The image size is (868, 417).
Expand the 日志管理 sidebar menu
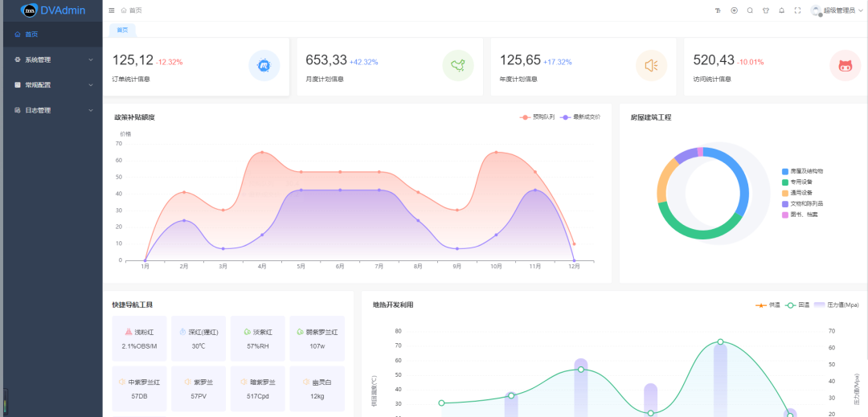click(x=51, y=111)
